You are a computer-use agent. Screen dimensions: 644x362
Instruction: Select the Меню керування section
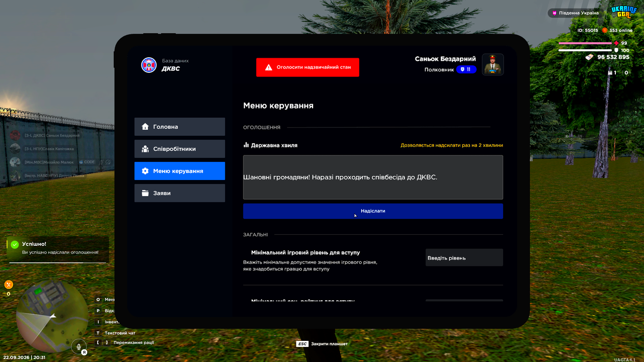click(180, 171)
